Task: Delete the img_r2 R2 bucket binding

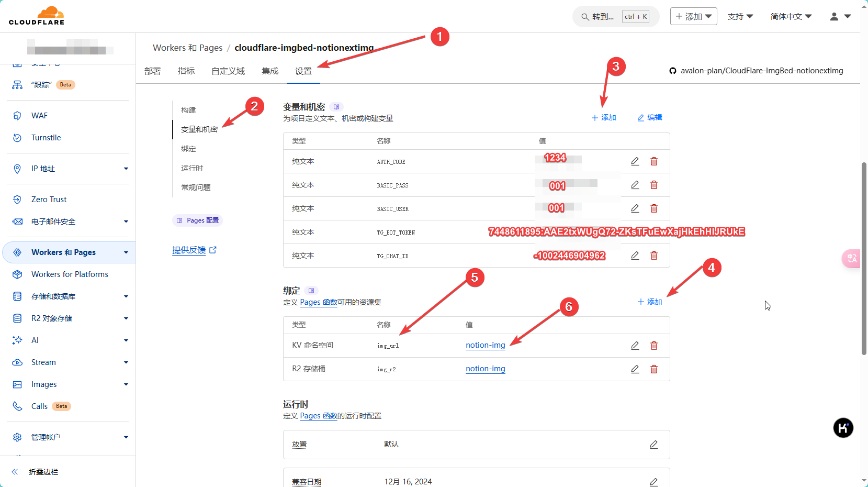Action: [x=654, y=369]
